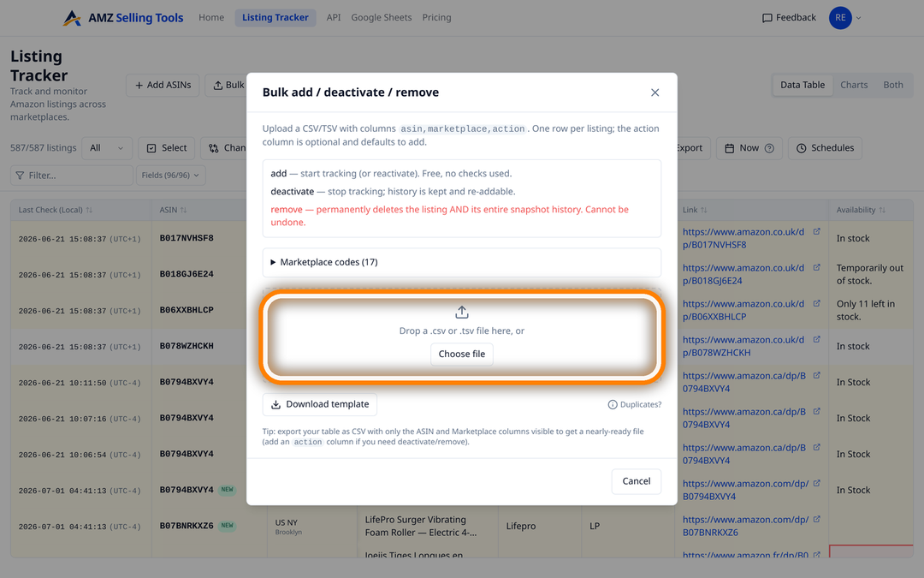Image resolution: width=924 pixels, height=578 pixels.
Task: Click ASIN cell B07BNRKXZ6
Action: pos(187,526)
